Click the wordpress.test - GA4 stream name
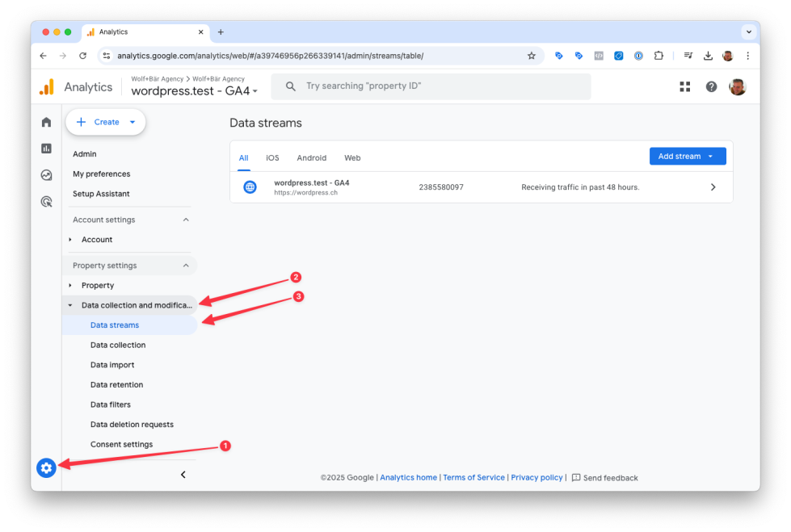 (x=312, y=182)
